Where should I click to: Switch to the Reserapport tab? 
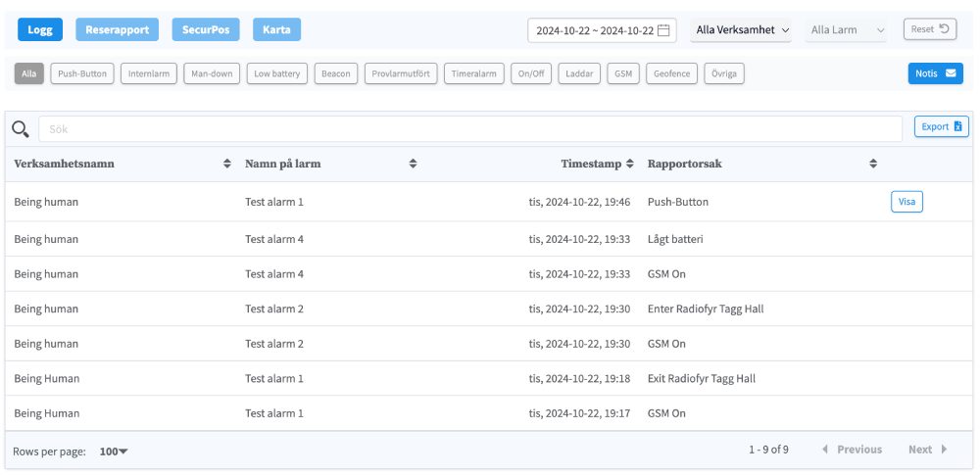[118, 29]
